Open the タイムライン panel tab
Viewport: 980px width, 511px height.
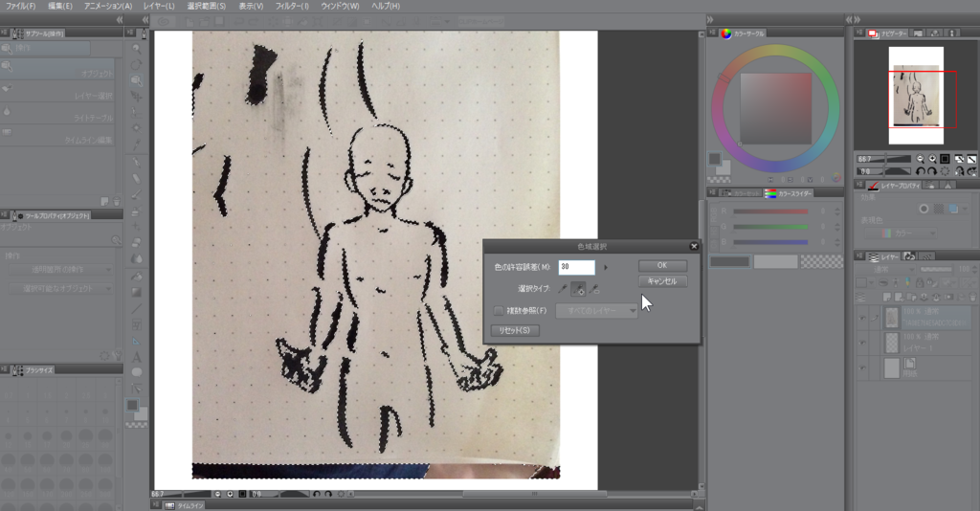(x=185, y=505)
